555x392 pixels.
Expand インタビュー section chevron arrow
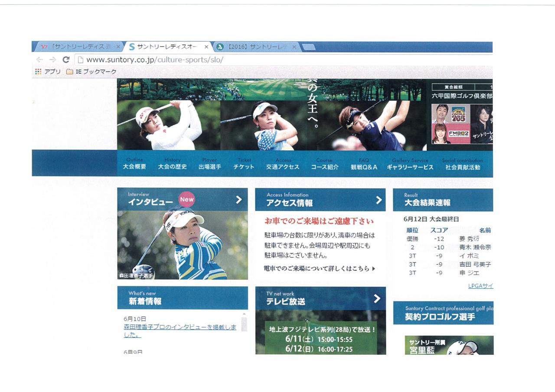238,200
